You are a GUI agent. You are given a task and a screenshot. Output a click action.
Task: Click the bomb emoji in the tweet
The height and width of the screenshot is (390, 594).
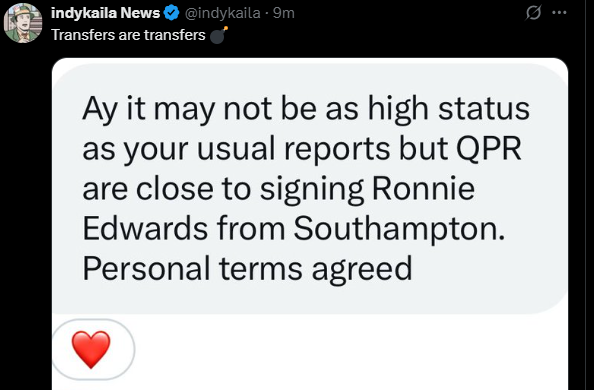pyautogui.click(x=218, y=35)
